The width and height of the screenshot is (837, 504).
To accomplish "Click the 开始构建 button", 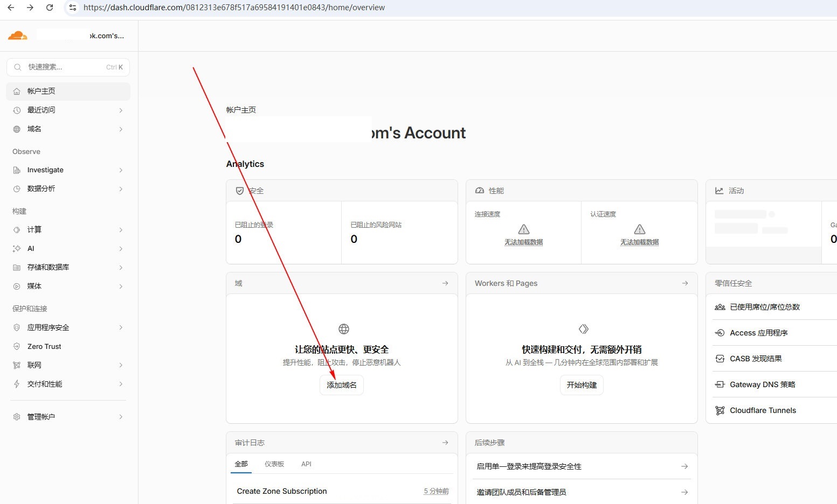I will [582, 385].
